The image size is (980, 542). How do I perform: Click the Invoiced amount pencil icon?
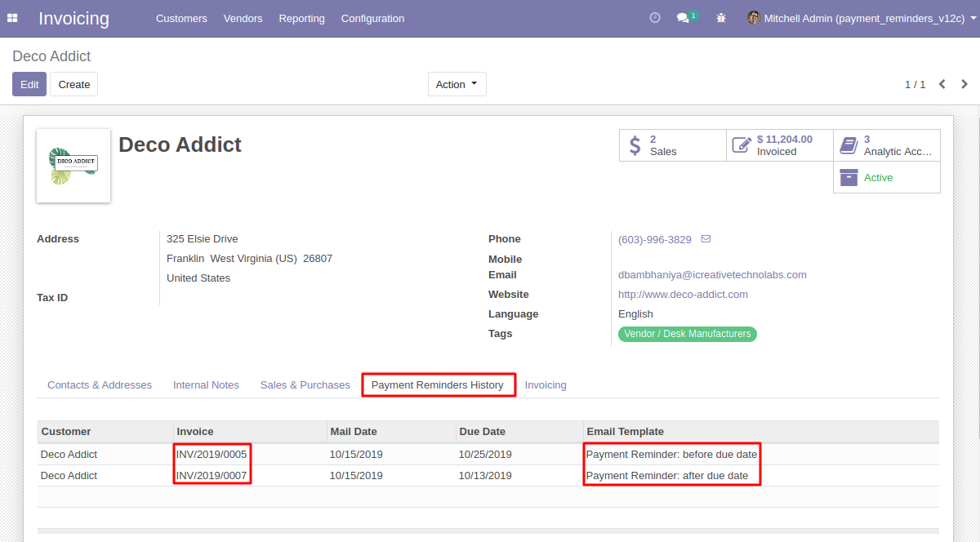click(742, 144)
